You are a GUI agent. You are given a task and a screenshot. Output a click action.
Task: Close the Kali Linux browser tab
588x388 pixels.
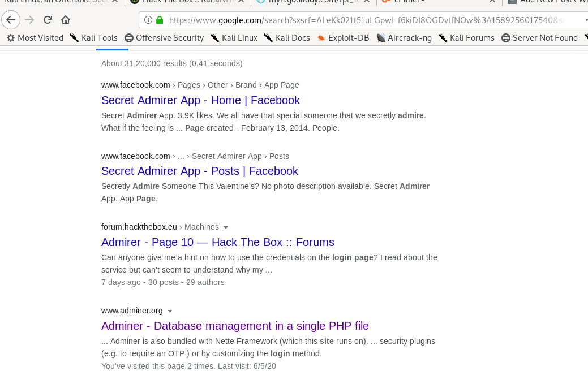(114, 2)
